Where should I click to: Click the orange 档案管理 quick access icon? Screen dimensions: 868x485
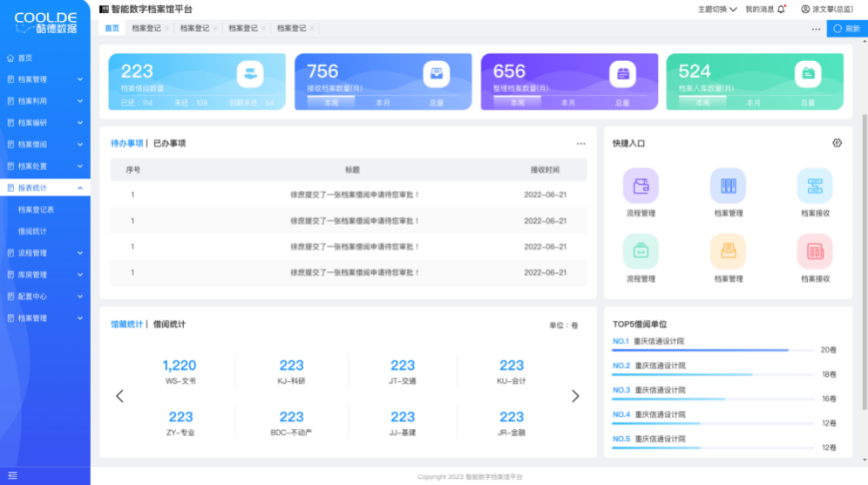(728, 251)
